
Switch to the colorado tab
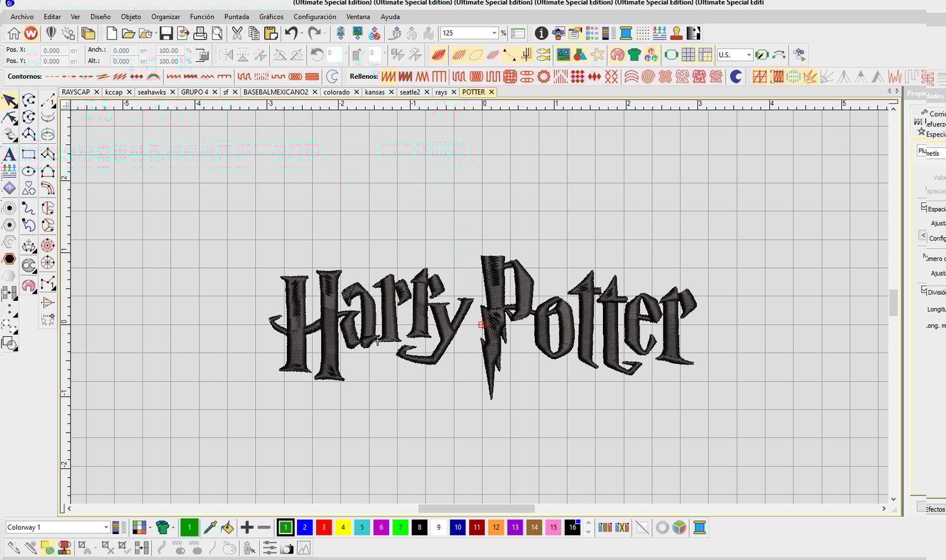pyautogui.click(x=336, y=92)
